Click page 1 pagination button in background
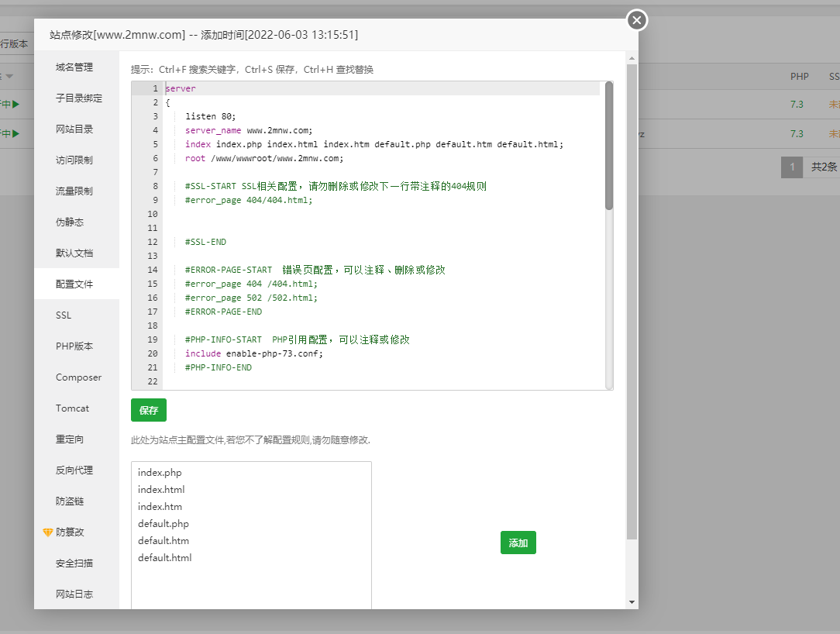This screenshot has height=634, width=840. coord(792,167)
